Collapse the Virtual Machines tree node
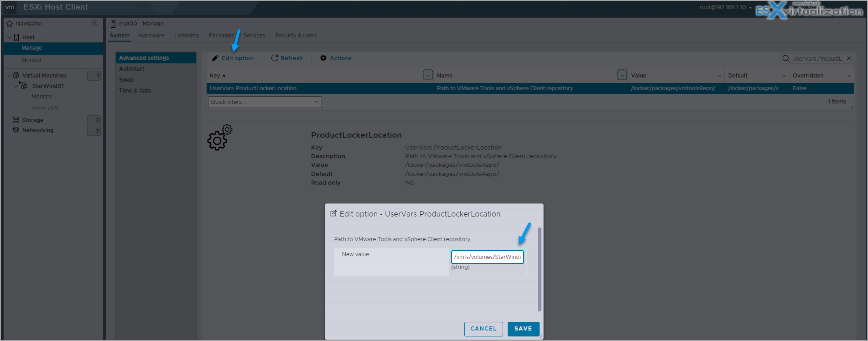868x341 pixels. coord(10,75)
